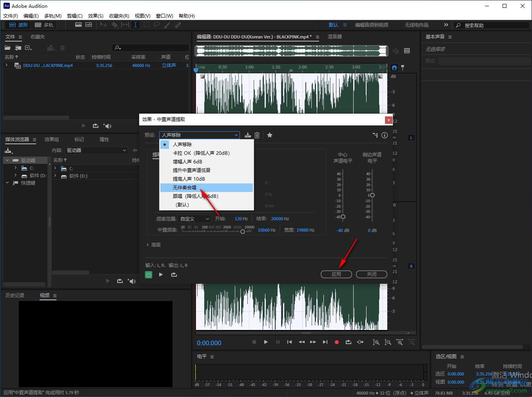The height and width of the screenshot is (397, 532).
Task: Click the start frequency value 120 Hz
Action: coord(241,219)
